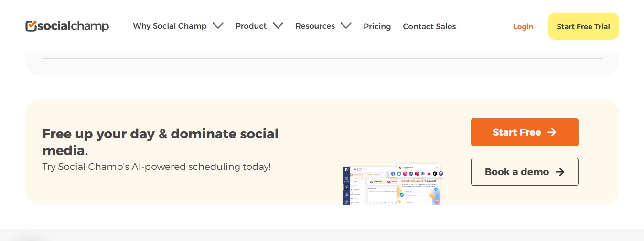The image size is (644, 241).
Task: Click the arrow icon inside Start Free
Action: (x=552, y=132)
